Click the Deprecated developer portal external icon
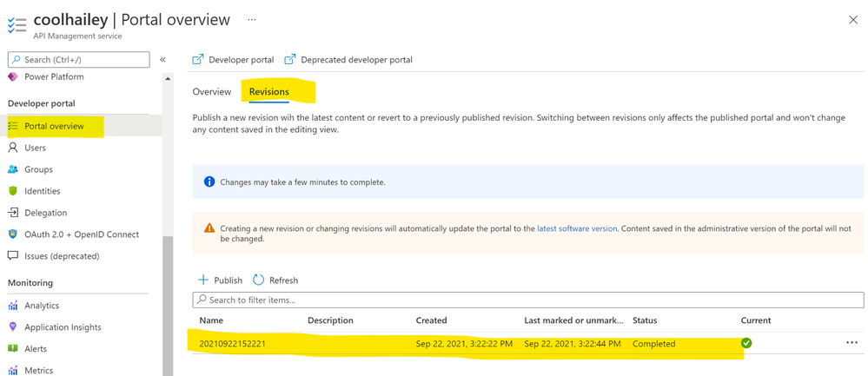This screenshot has height=376, width=868. 289,59
